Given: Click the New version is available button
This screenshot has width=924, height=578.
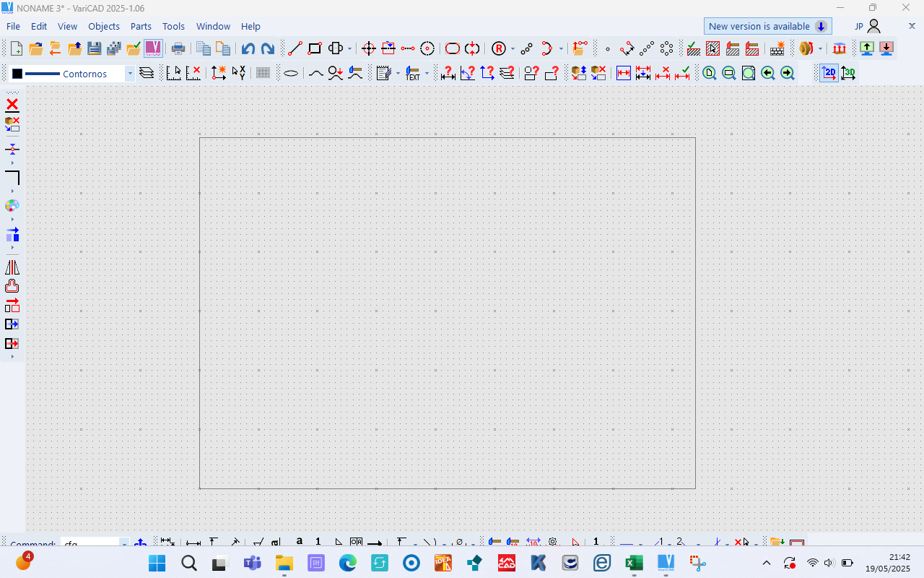Looking at the screenshot, I should click(x=767, y=26).
